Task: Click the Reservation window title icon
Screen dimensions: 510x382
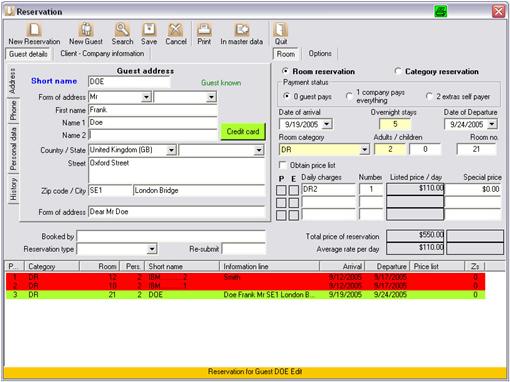Action: (x=10, y=11)
